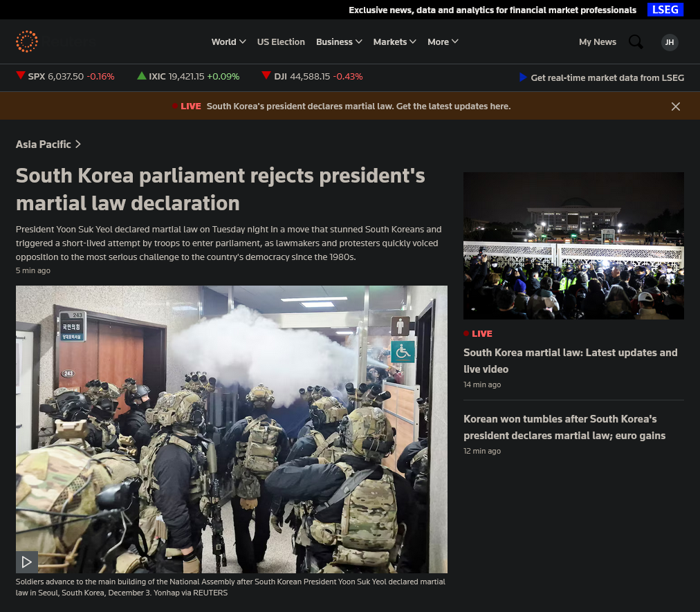Play the soldiers video on main image
The height and width of the screenshot is (612, 700).
coord(27,562)
